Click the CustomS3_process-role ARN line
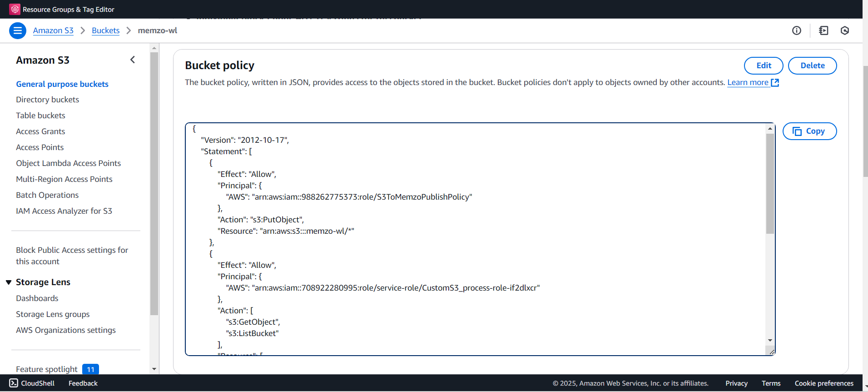The width and height of the screenshot is (868, 392). pyautogui.click(x=383, y=288)
